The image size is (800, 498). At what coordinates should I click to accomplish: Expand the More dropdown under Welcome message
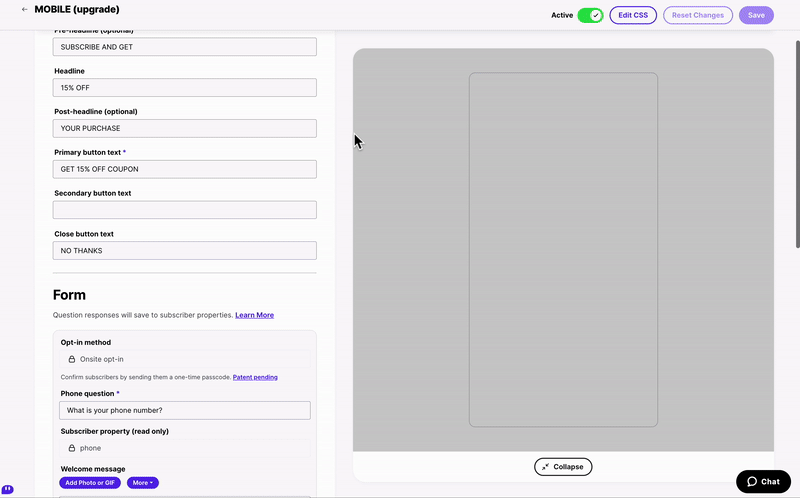[143, 483]
